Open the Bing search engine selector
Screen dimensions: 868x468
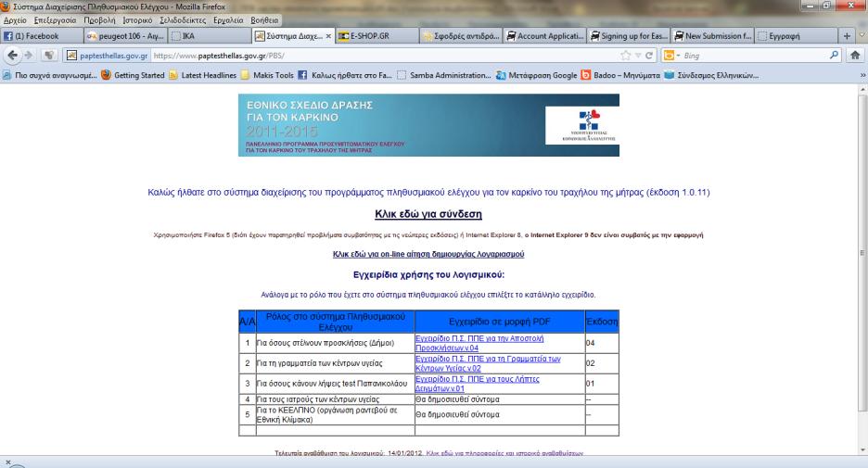pos(671,56)
